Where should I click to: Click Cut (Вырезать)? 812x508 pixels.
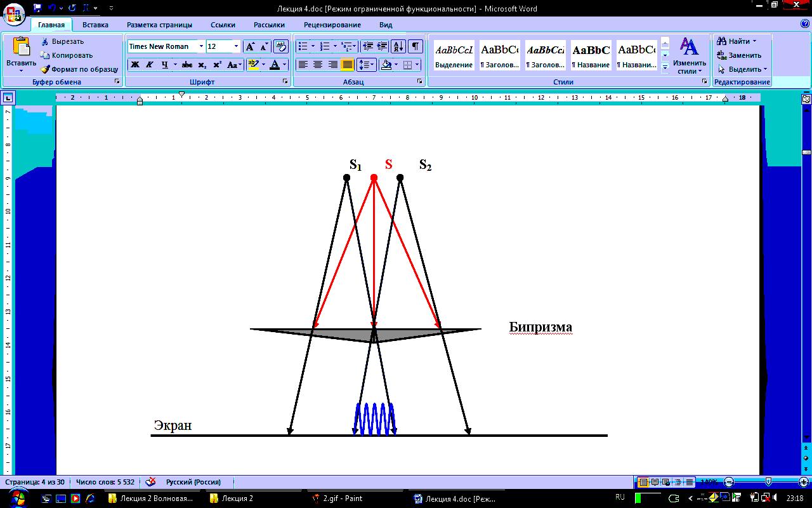coord(62,41)
